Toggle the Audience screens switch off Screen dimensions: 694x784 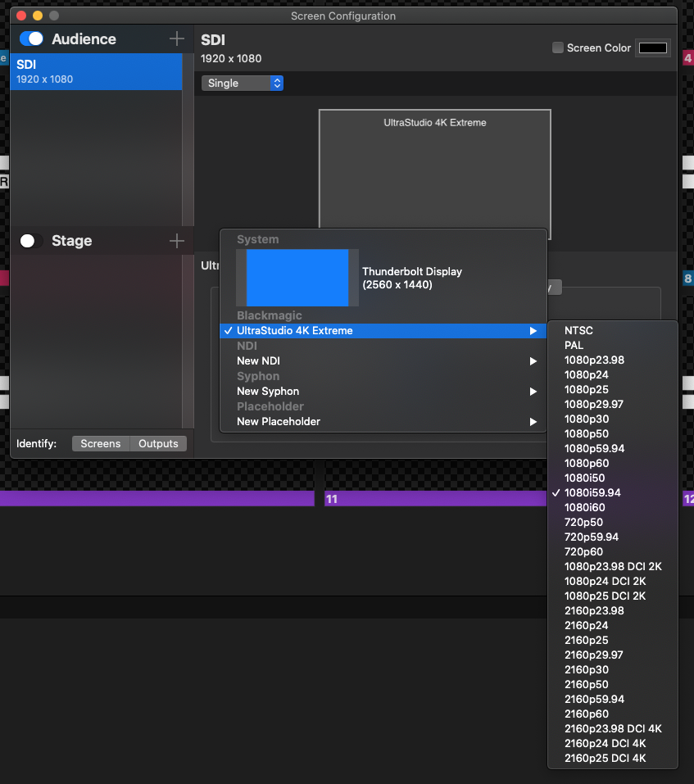31,39
